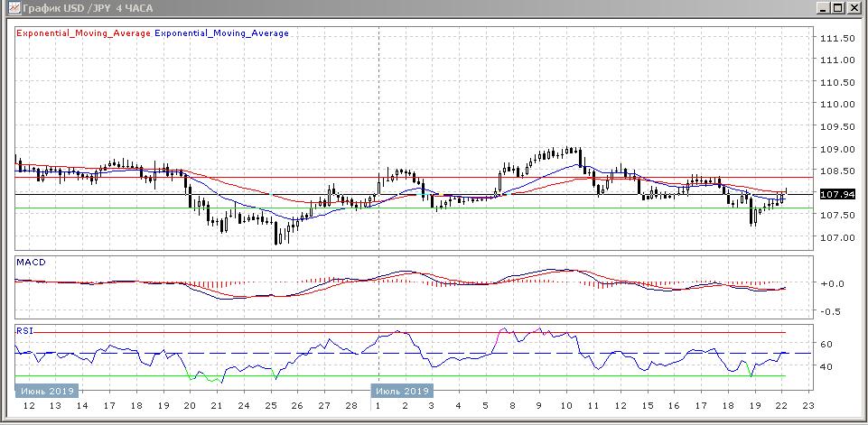Screen dimensions: 868x425
Task: Click the 108.50 price axis label
Action: [x=837, y=171]
